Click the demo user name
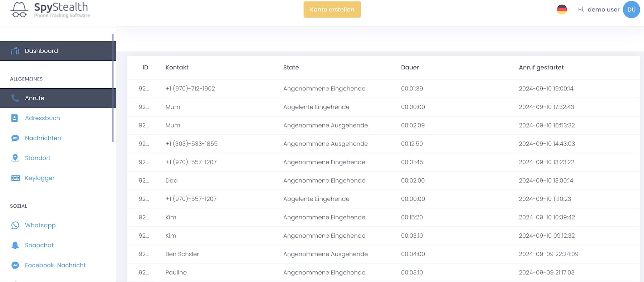 [x=603, y=10]
